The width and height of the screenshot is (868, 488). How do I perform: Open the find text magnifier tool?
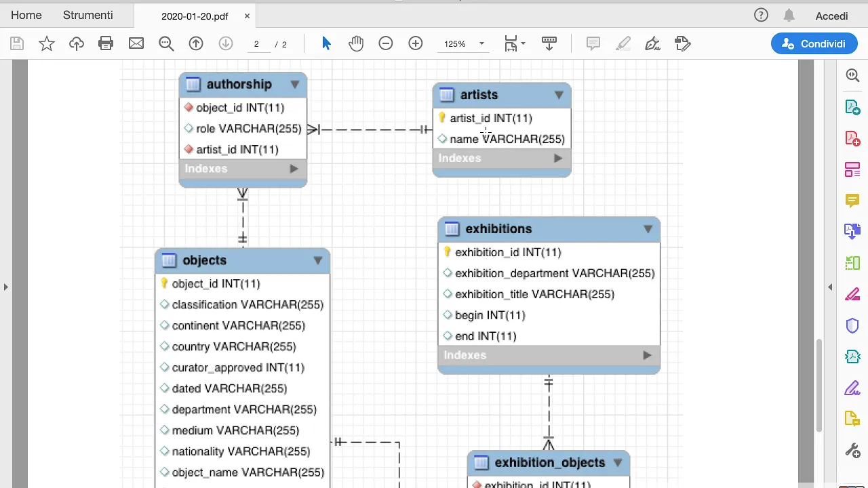coord(166,44)
